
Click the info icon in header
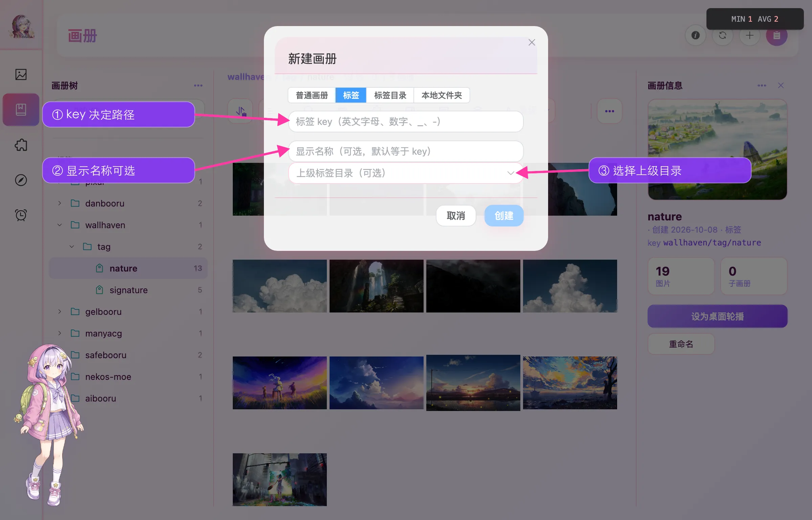(x=696, y=35)
